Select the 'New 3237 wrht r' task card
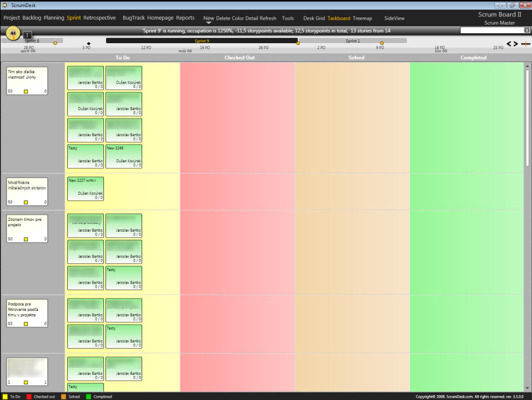The image size is (532, 400). (85, 189)
